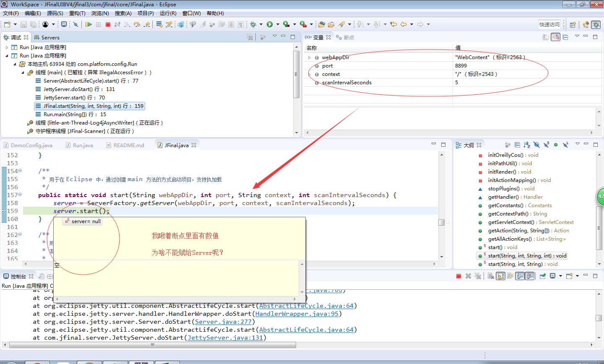This screenshot has height=364, width=604.
Task: Open the HandlerWrapper.java:95 stack link
Action: point(297,314)
